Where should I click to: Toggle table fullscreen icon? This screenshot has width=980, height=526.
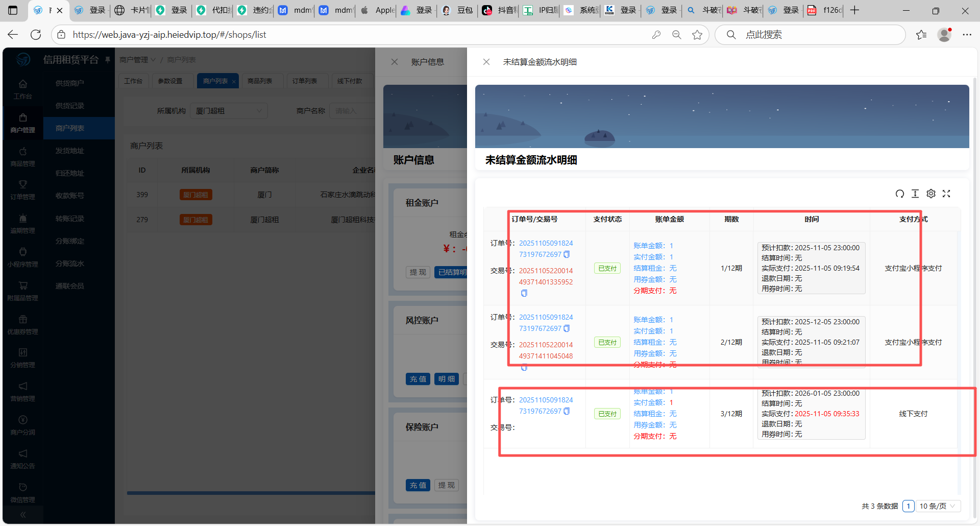pos(946,194)
